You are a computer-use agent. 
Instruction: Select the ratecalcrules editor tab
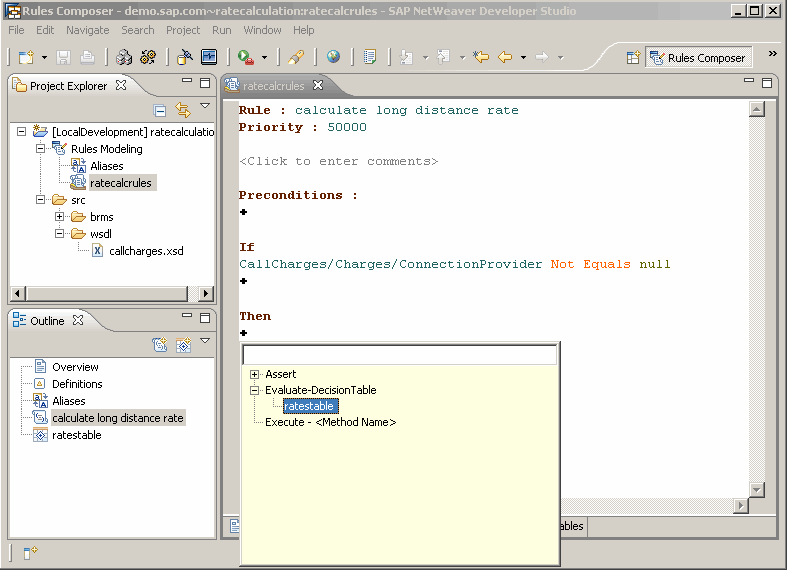[x=274, y=86]
